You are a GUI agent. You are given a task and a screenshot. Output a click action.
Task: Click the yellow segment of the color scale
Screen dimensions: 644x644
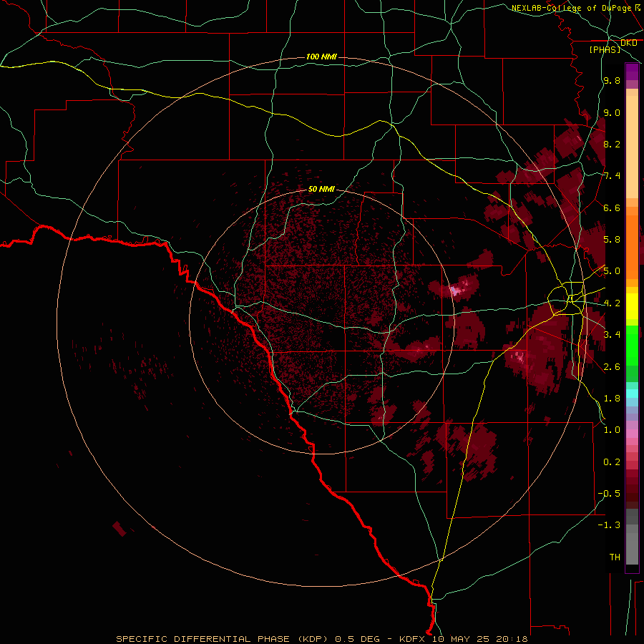click(632, 306)
